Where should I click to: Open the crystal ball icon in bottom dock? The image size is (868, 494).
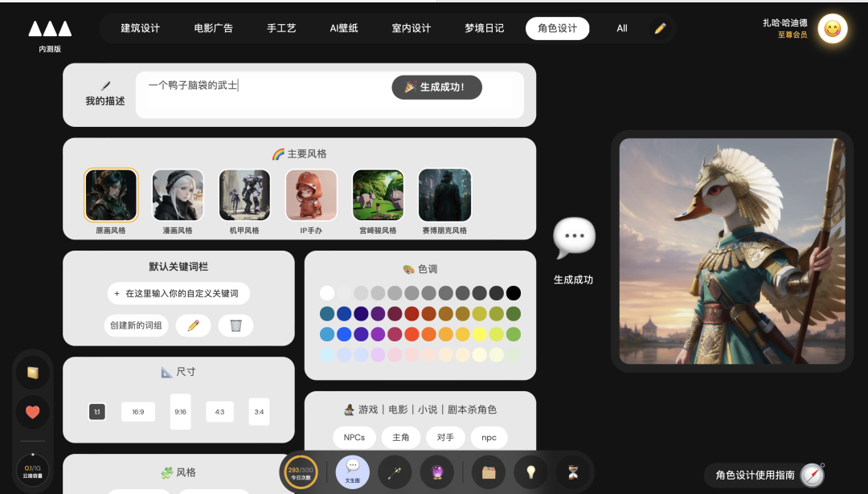tap(436, 472)
